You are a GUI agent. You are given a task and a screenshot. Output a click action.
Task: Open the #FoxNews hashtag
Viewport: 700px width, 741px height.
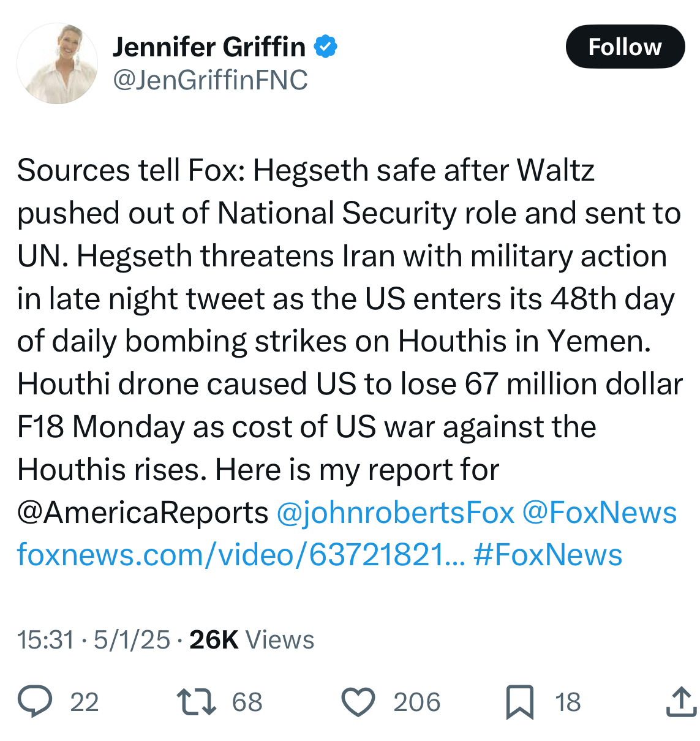coord(548,555)
